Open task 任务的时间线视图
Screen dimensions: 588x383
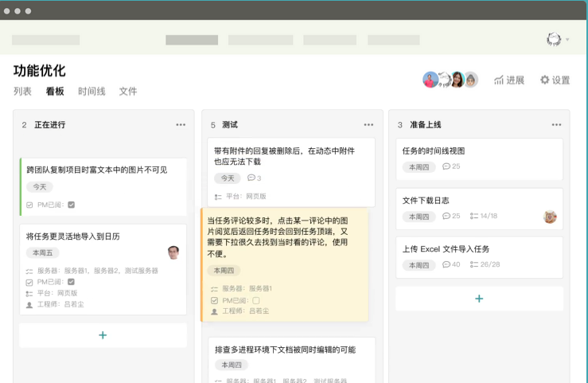434,150
